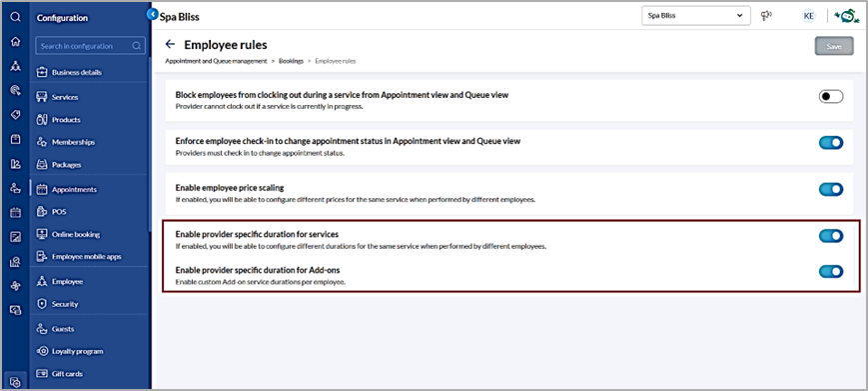Open Gift cards in configuration menu

[67, 374]
